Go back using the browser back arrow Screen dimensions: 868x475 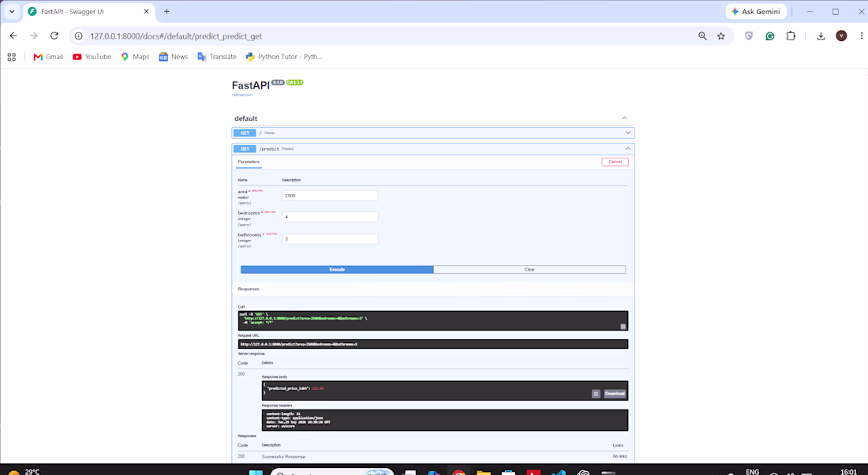coord(13,36)
